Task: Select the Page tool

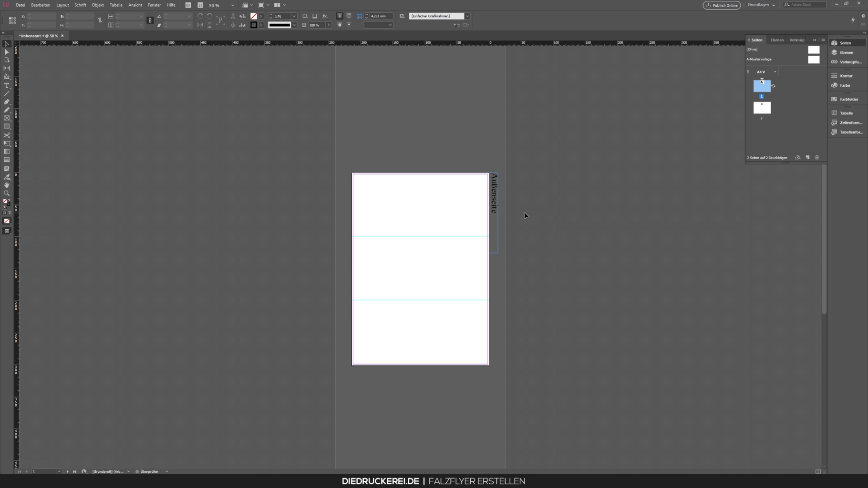Action: point(7,60)
